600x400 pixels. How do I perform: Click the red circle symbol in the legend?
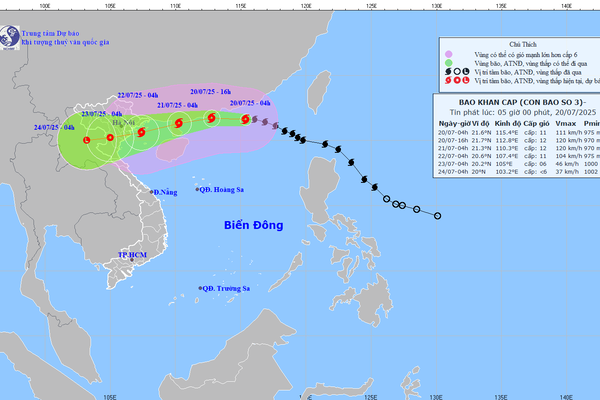457,80
